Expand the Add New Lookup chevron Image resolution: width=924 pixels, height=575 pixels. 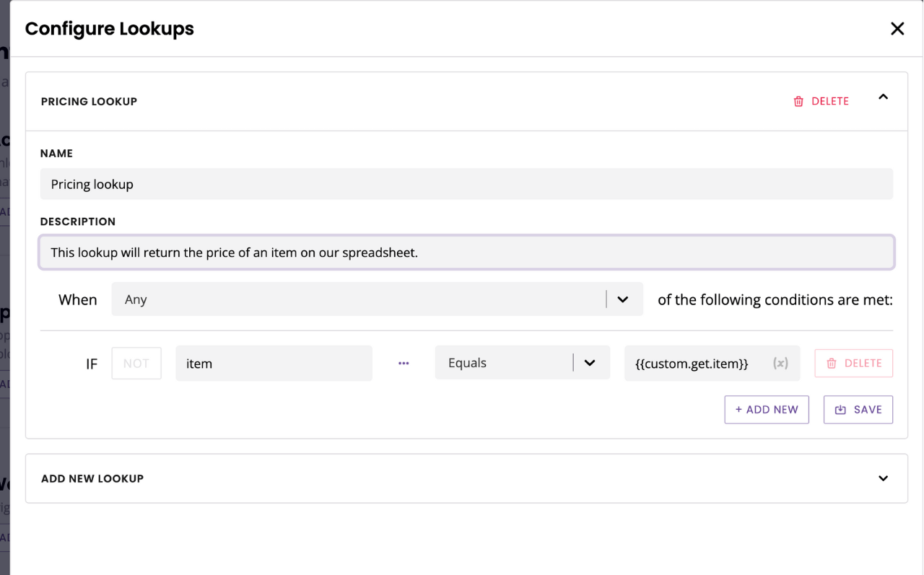pos(883,478)
